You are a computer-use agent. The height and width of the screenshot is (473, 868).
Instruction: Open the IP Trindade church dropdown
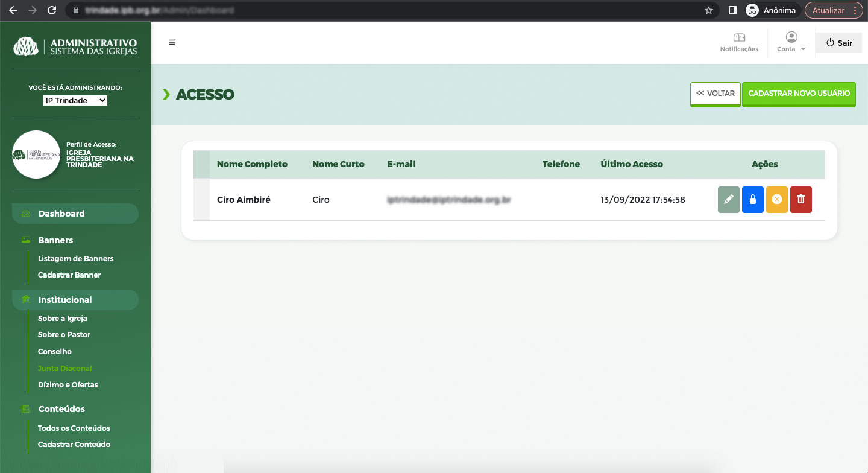click(x=75, y=101)
